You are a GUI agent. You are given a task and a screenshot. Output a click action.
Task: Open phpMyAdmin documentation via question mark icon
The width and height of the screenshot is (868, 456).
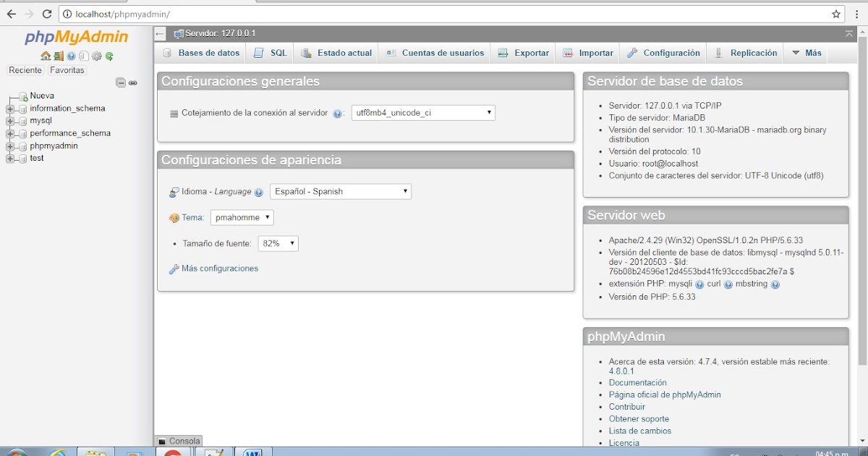(x=70, y=56)
